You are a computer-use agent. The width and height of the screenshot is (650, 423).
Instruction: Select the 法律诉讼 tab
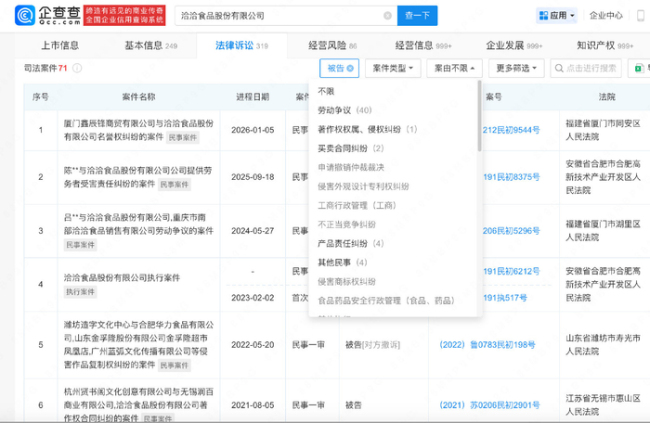(x=242, y=45)
